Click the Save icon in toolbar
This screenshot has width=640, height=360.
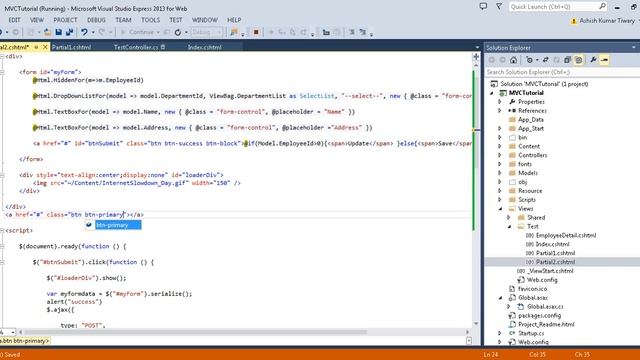point(58,32)
